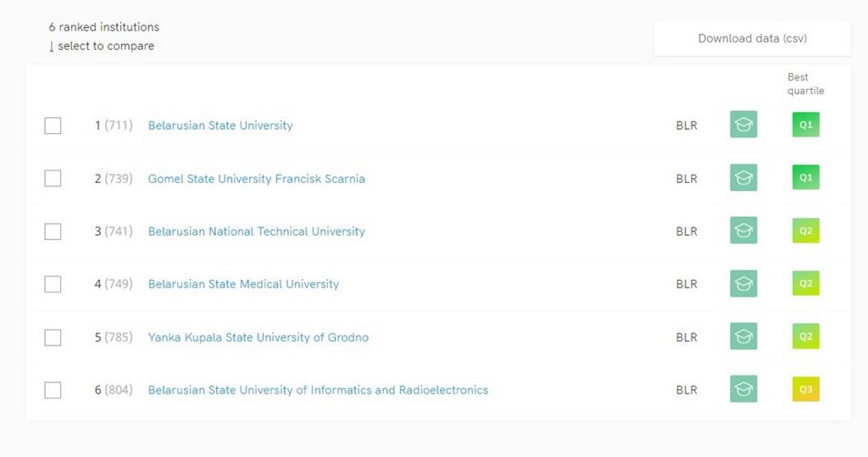Open Belarusian State Medical University link
Viewport: 868px width, 457px height.
click(x=243, y=284)
